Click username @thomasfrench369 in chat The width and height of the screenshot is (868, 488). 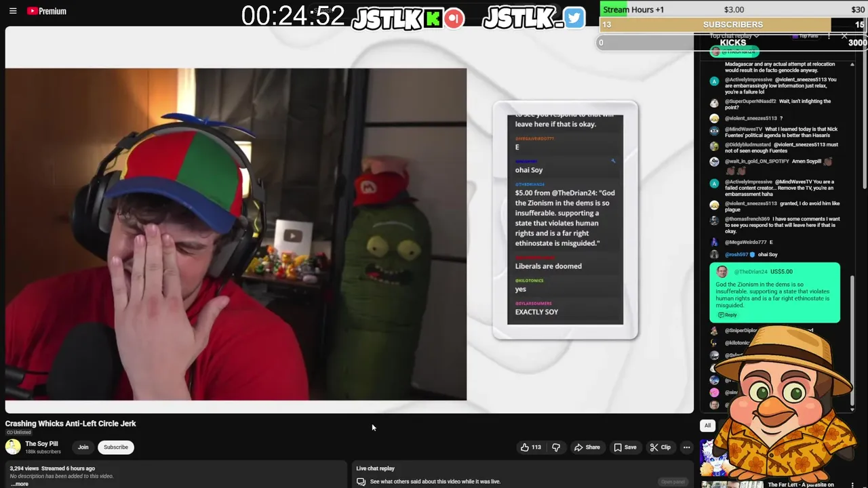(x=747, y=219)
